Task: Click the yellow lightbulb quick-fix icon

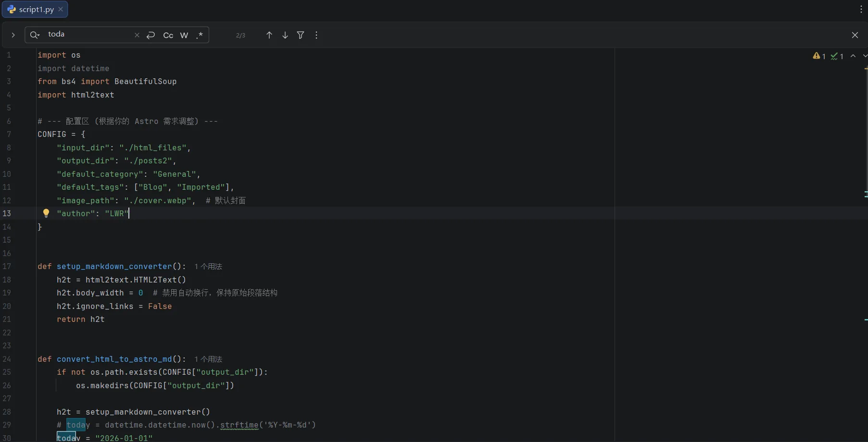Action: [x=46, y=213]
